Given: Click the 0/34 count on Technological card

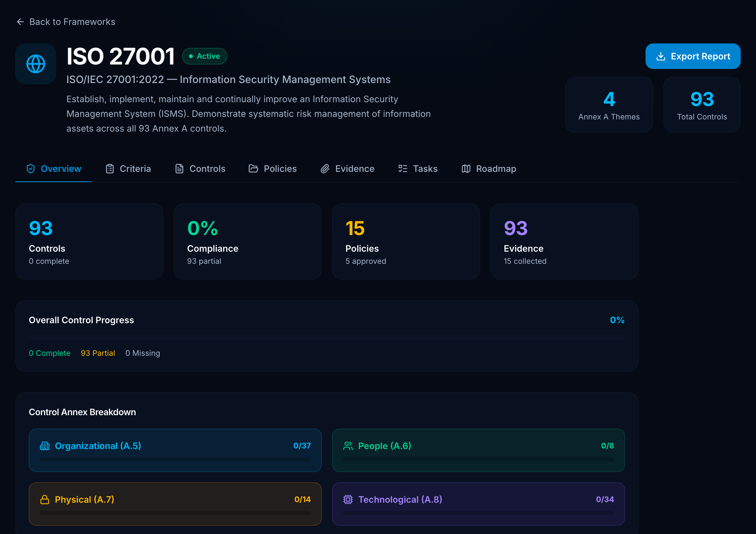Looking at the screenshot, I should pos(605,500).
